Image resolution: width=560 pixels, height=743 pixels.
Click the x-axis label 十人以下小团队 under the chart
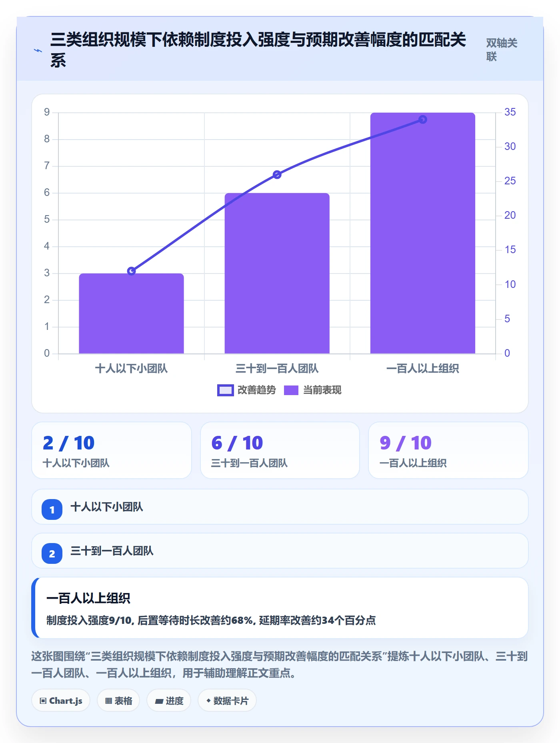click(x=131, y=368)
